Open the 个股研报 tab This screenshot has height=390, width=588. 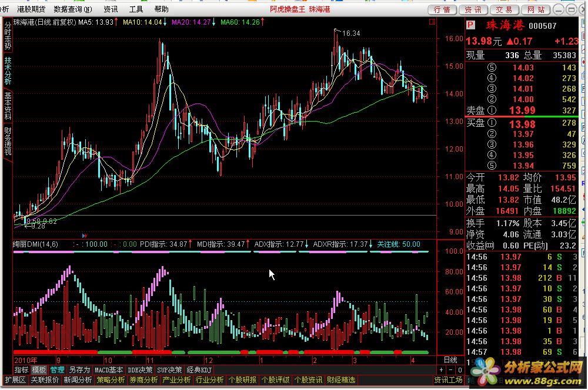click(243, 380)
